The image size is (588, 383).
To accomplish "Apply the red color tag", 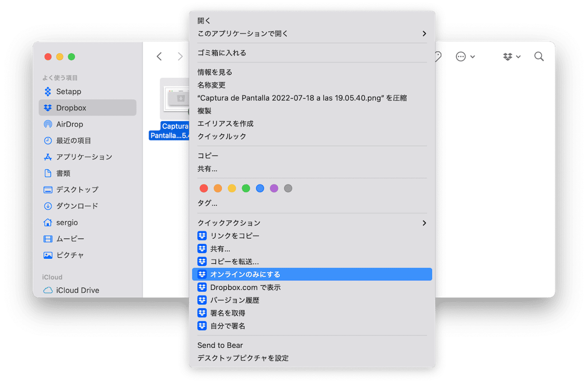I will (x=204, y=188).
